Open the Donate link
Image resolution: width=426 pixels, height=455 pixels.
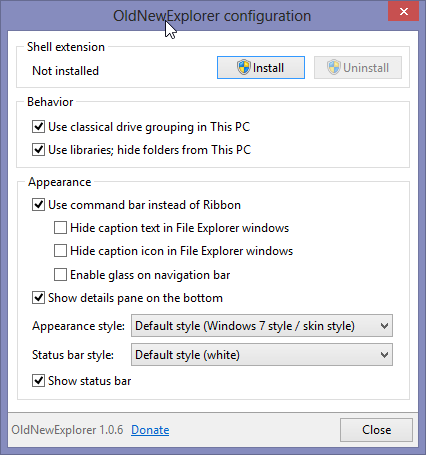click(x=150, y=430)
